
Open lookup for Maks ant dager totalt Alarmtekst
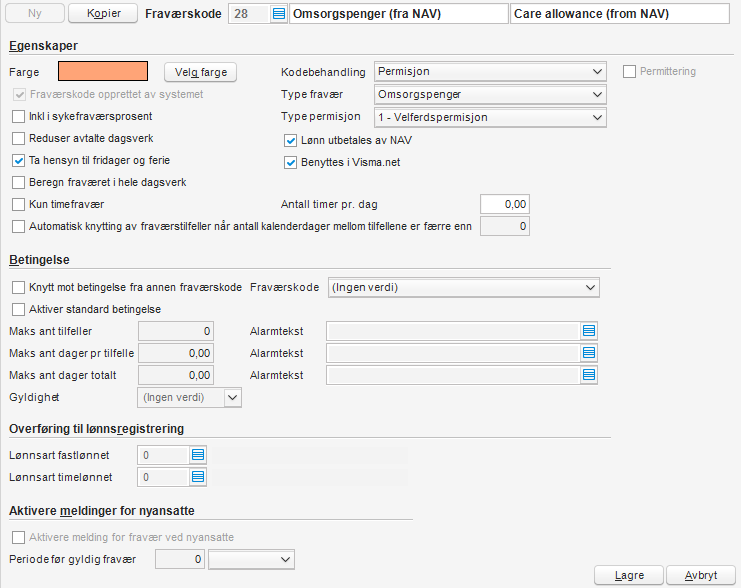(589, 375)
